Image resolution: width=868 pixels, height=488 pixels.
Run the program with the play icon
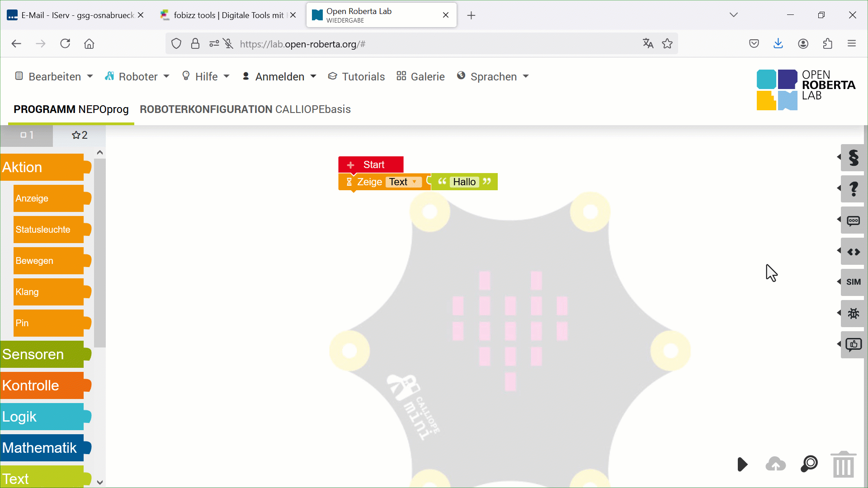[x=742, y=464]
